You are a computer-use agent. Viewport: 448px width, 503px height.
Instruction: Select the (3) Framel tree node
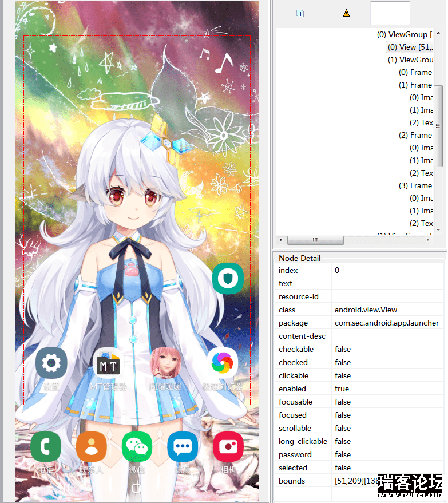(416, 186)
